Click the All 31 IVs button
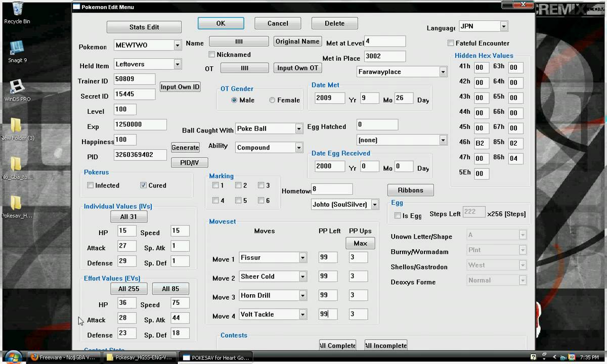 pos(129,216)
